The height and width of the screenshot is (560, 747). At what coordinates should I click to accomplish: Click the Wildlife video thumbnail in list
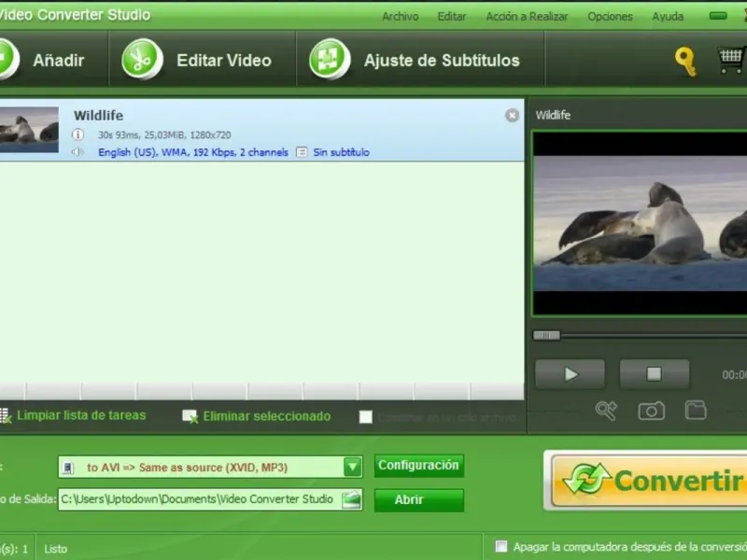pyautogui.click(x=29, y=130)
